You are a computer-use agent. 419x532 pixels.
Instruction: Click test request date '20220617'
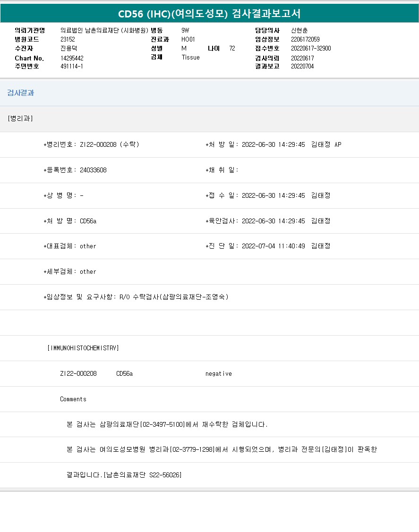pyautogui.click(x=302, y=58)
